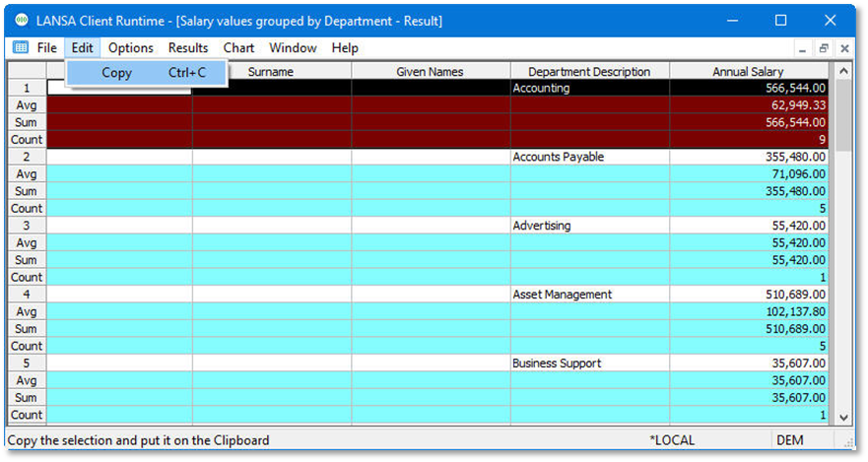The width and height of the screenshot is (868, 462).
Task: Open the Help menu
Action: pyautogui.click(x=345, y=48)
